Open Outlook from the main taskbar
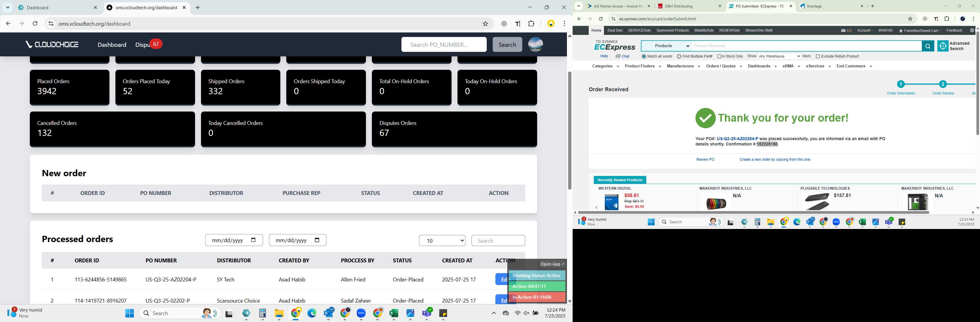This screenshot has height=322, width=980. tap(328, 313)
